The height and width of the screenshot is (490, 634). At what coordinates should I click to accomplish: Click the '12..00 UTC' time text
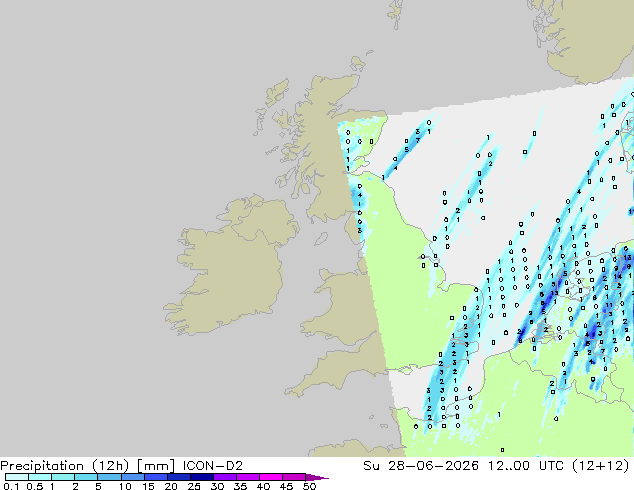click(528, 466)
